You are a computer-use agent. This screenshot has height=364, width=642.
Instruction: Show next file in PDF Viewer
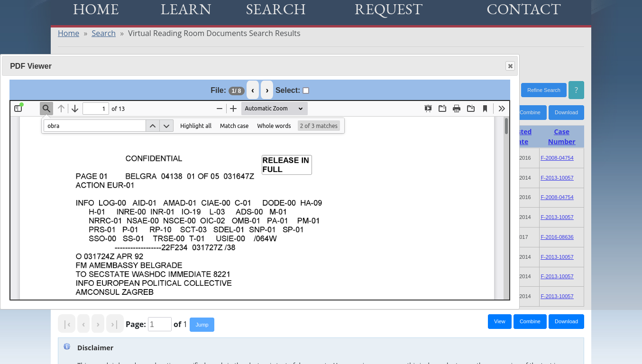click(x=267, y=90)
